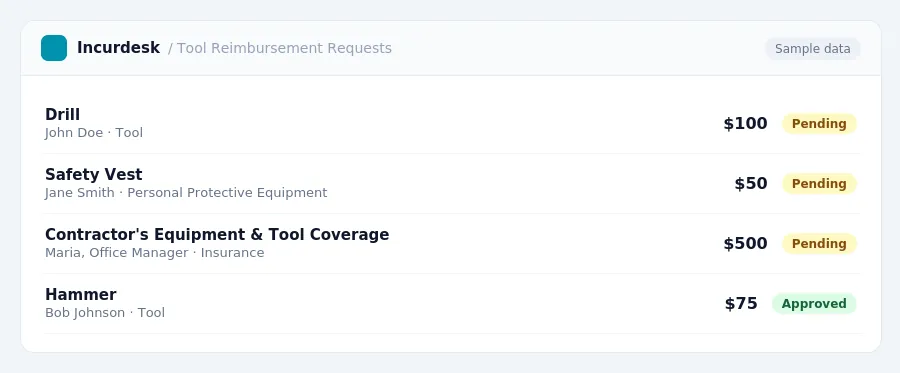Select the $75 amount
Image resolution: width=900 pixels, height=373 pixels.
click(x=741, y=304)
